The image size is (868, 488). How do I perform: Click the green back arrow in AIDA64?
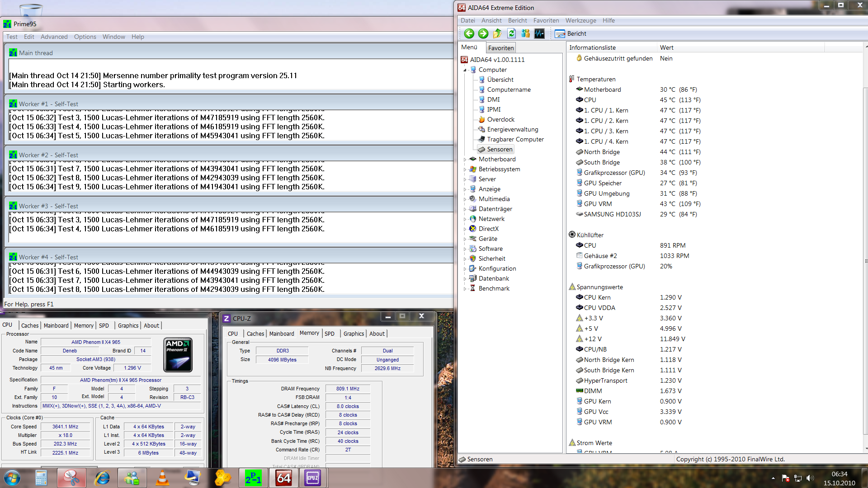(x=469, y=33)
